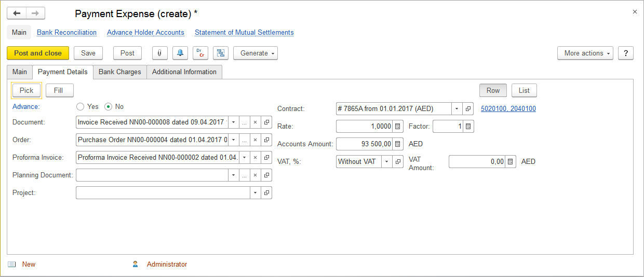Screen dimensions: 644x277
Task: Open calculator for Accounts Amount field
Action: click(398, 144)
